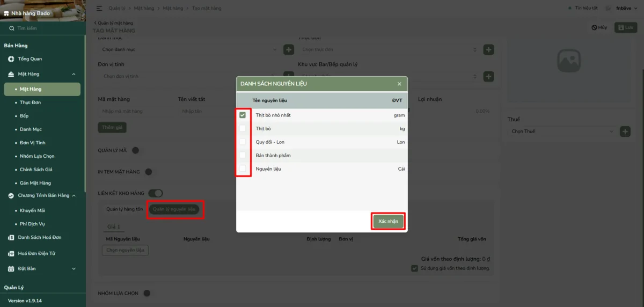Check the Bán thành phẩm checkbox
The image size is (644, 307).
coord(243,155)
